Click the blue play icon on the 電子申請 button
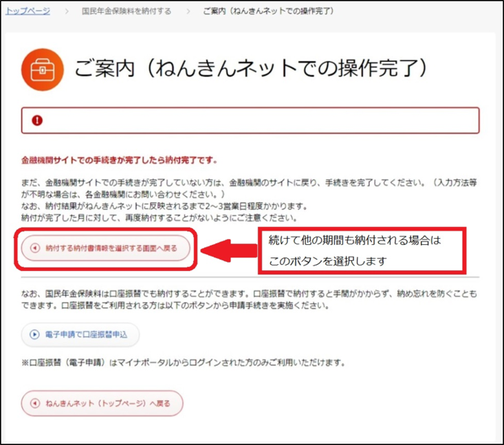Viewport: 504px width, 445px height. [x=35, y=335]
